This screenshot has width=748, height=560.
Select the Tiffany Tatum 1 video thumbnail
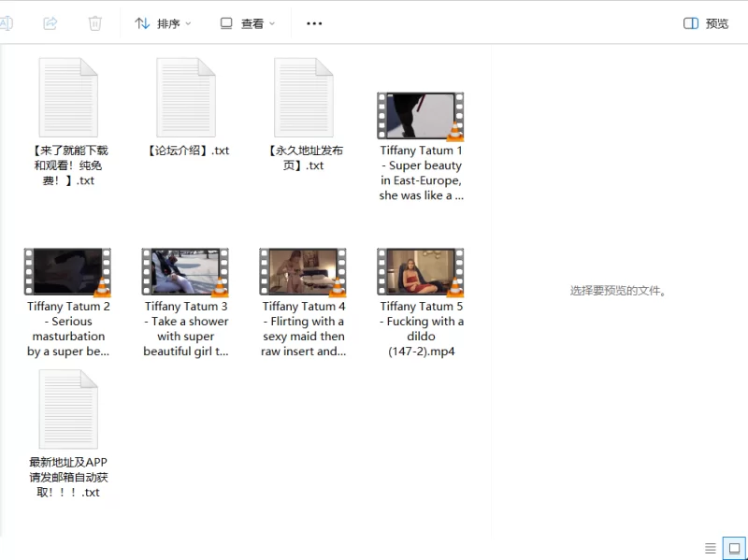coord(420,116)
